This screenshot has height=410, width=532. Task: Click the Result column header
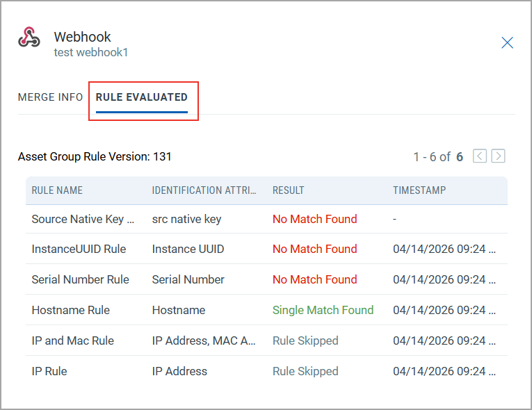(x=289, y=190)
